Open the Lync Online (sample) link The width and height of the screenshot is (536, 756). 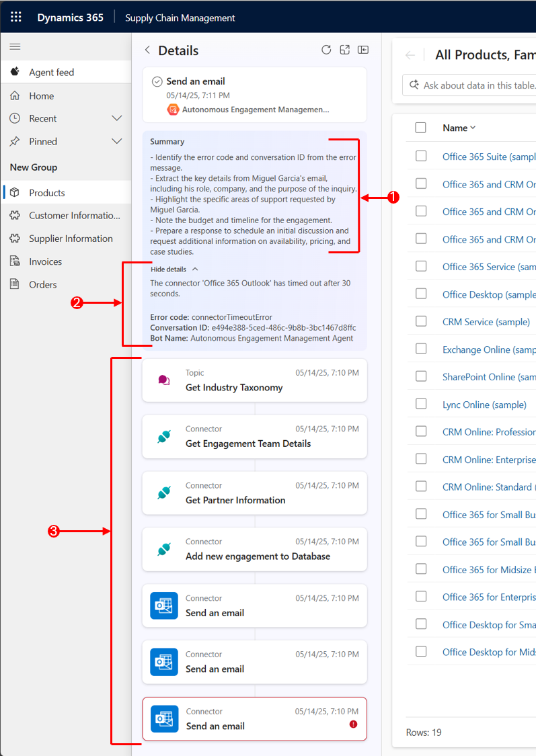click(484, 405)
